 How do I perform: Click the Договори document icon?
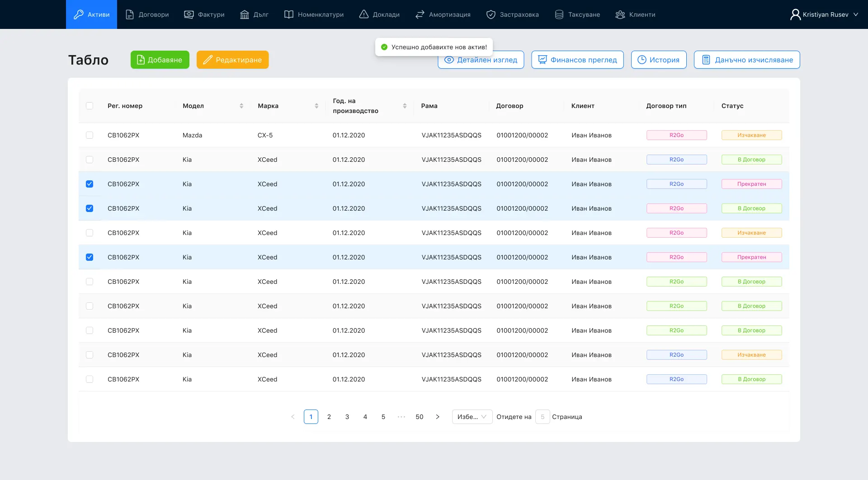129,14
